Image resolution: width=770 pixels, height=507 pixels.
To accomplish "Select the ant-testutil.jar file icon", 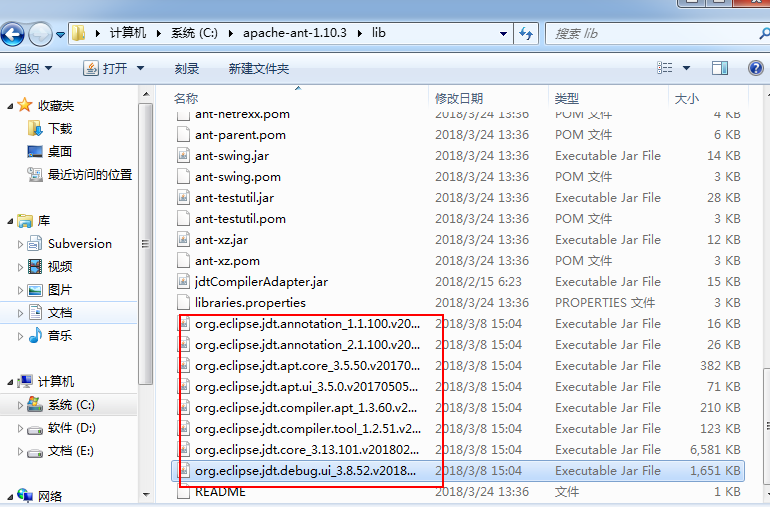I will pyautogui.click(x=183, y=197).
